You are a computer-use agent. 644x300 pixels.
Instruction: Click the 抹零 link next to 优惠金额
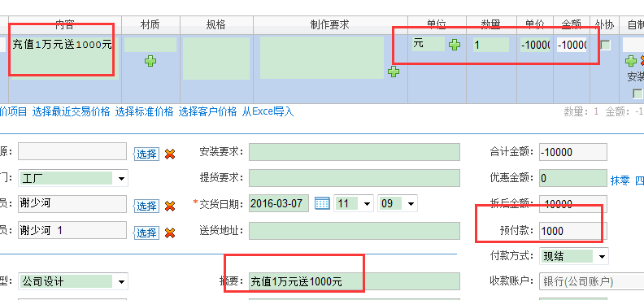[x=620, y=180]
